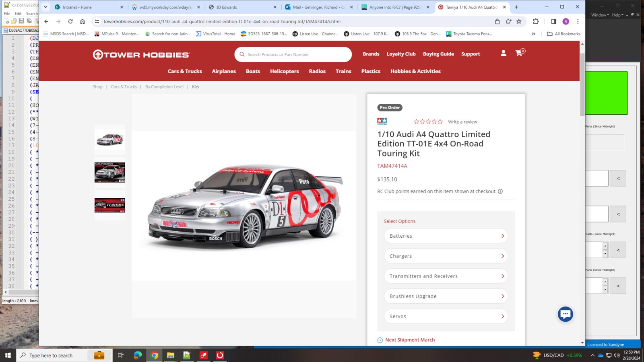Open the shopping cart icon
Screen dimensions: 644x362
pyautogui.click(x=519, y=53)
